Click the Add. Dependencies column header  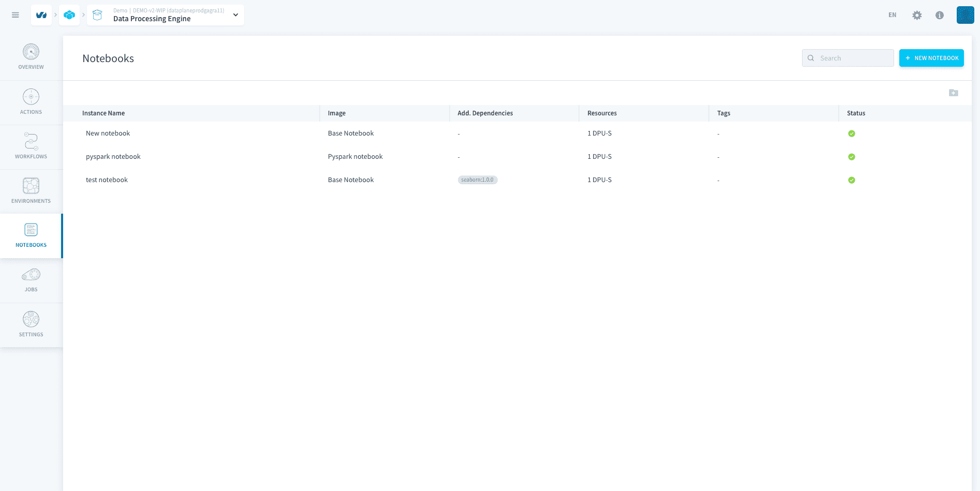[x=485, y=113]
